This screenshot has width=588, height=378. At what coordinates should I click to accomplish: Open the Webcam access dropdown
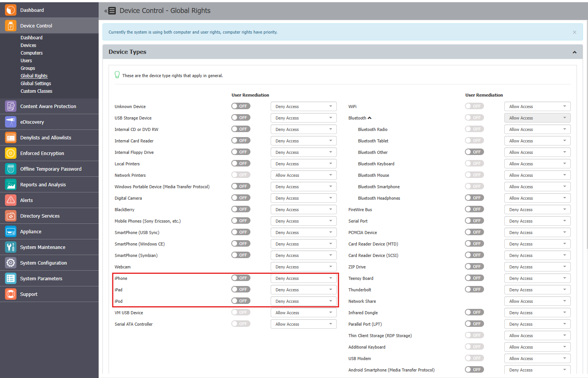click(x=304, y=267)
